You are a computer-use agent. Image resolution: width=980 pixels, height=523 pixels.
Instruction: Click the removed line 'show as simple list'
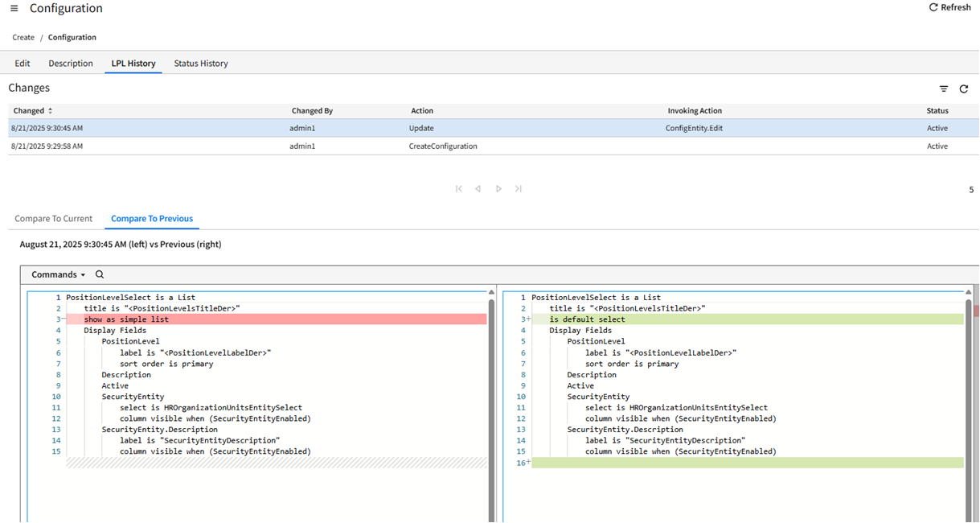coord(126,319)
